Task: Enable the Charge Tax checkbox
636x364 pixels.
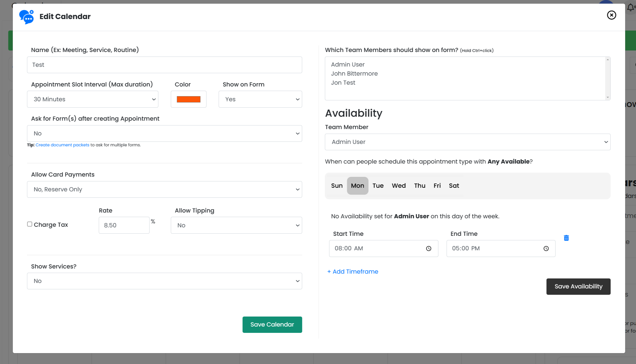Action: pyautogui.click(x=30, y=224)
